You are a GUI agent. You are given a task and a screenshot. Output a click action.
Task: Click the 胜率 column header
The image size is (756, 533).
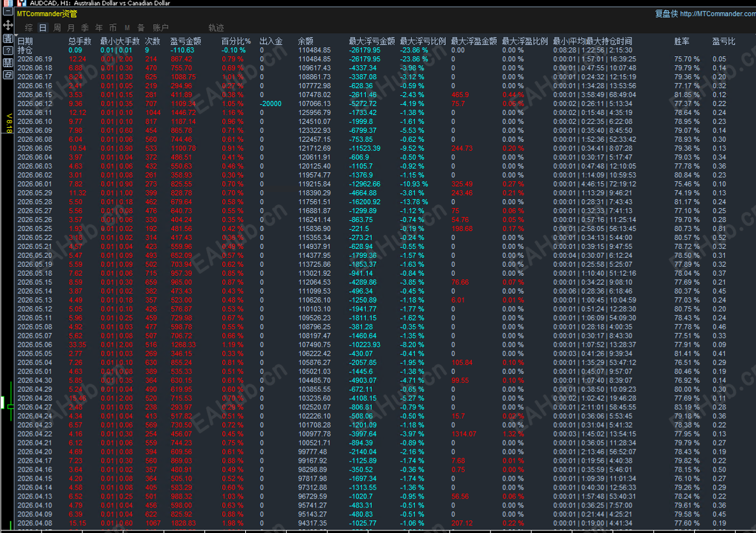coord(682,41)
